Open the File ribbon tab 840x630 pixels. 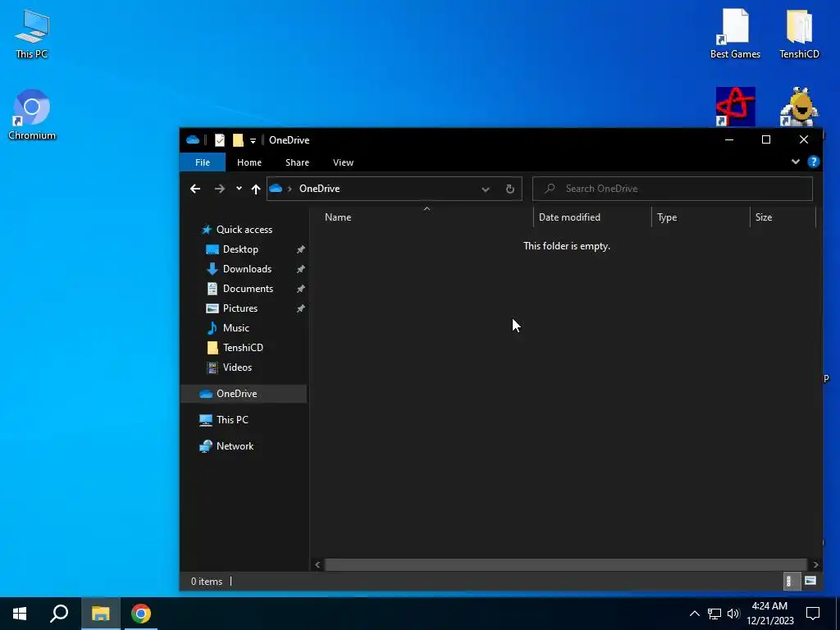(x=203, y=162)
